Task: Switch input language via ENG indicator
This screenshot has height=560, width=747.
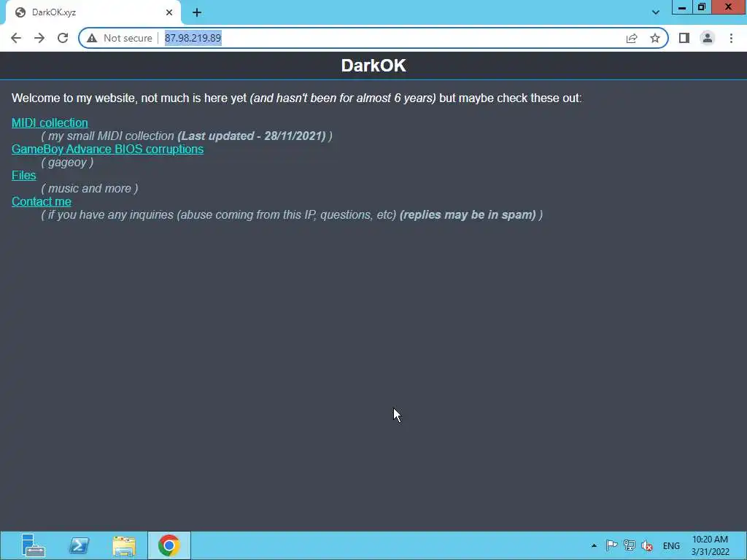Action: tap(671, 545)
